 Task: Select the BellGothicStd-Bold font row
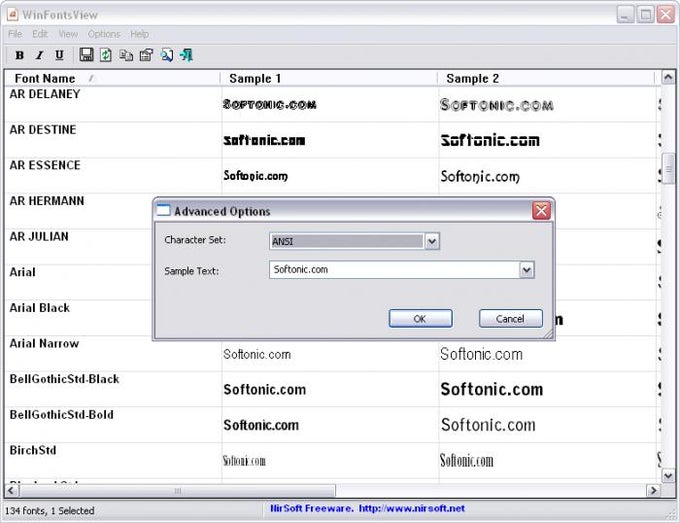coord(332,425)
